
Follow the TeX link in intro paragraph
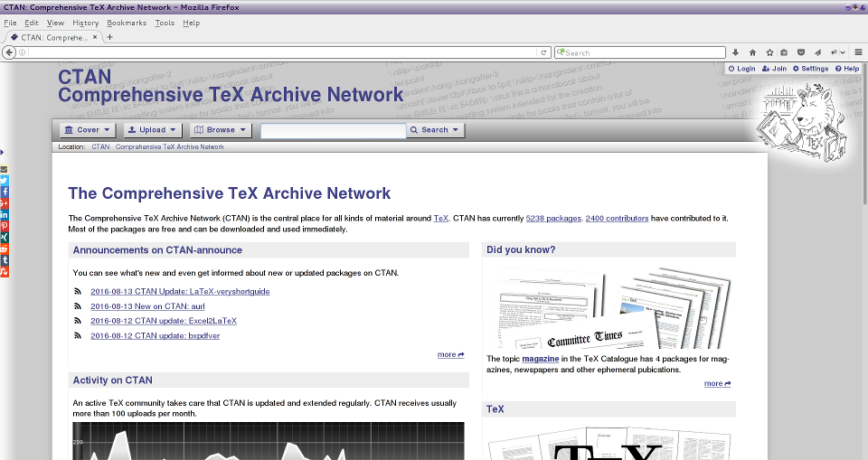440,218
